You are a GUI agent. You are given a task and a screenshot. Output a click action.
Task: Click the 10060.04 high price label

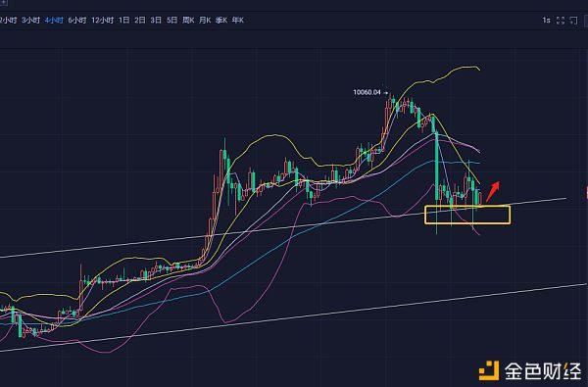point(367,92)
